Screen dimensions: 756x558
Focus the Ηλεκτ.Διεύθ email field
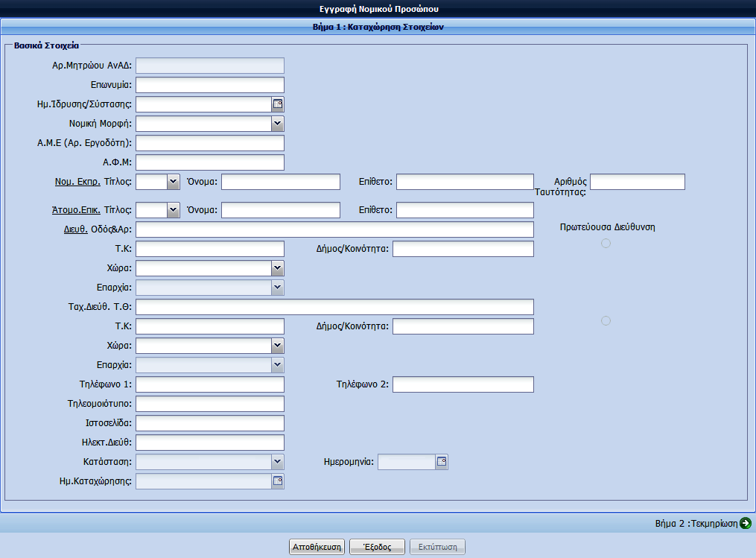click(x=210, y=443)
